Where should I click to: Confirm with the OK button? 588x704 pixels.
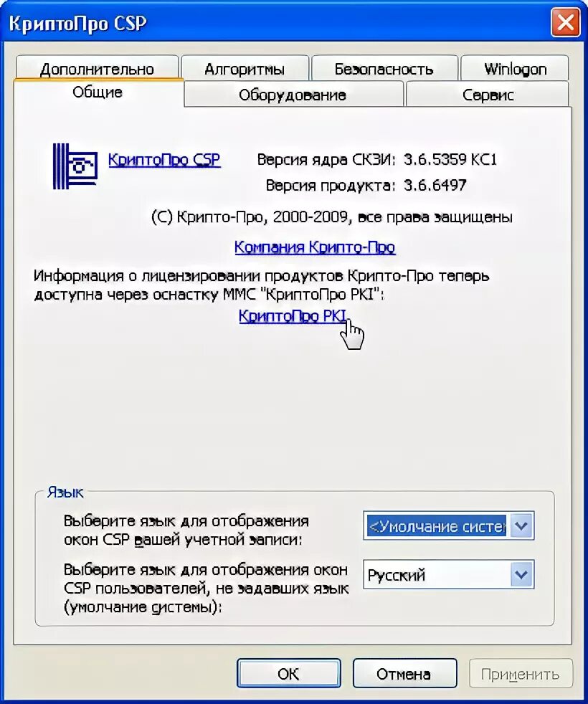288,673
